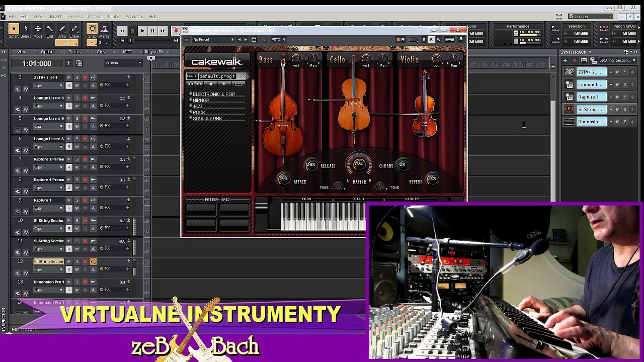Open the Edit menu
Image resolution: width=644 pixels, height=362 pixels.
coord(24,17)
